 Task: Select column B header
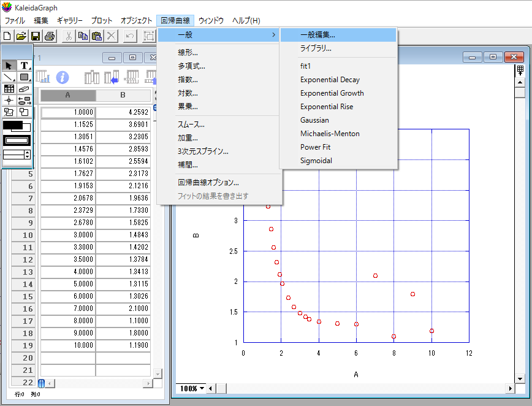point(123,96)
